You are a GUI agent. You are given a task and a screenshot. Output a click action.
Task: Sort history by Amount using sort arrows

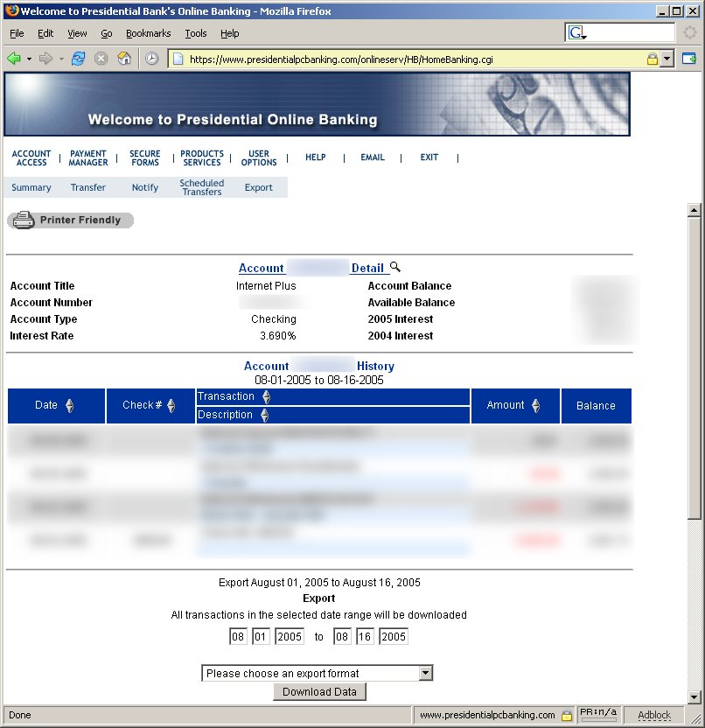pos(534,406)
